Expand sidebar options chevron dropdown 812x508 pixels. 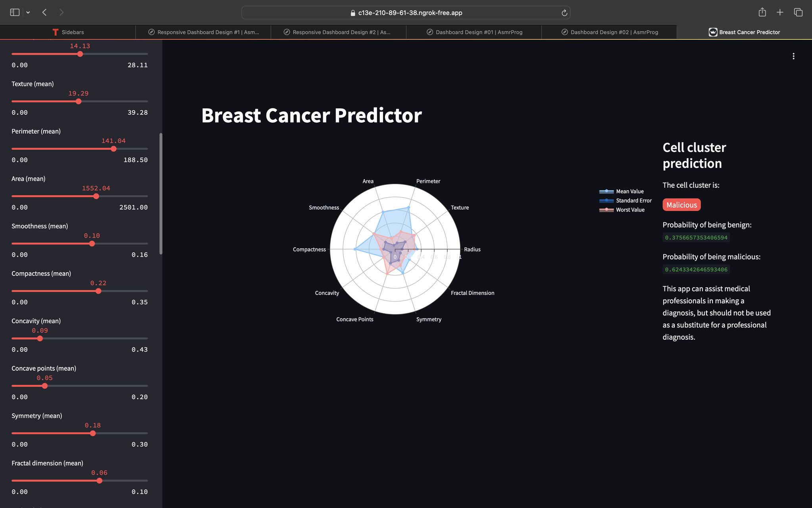[28, 12]
